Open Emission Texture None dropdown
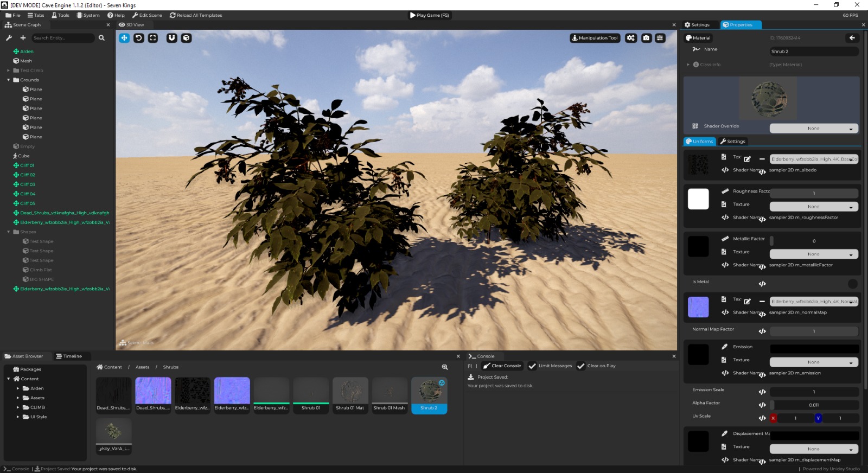This screenshot has width=868, height=473. point(814,362)
